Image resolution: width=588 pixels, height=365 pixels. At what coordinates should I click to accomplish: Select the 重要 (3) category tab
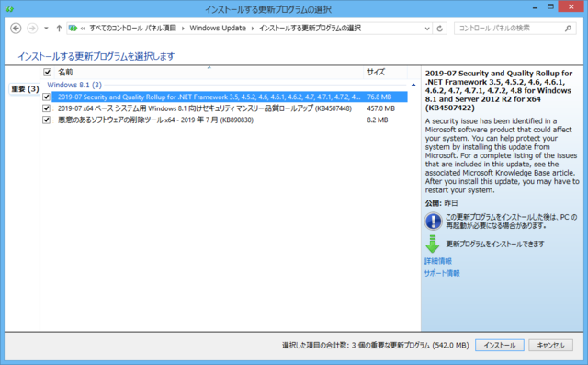coord(25,89)
